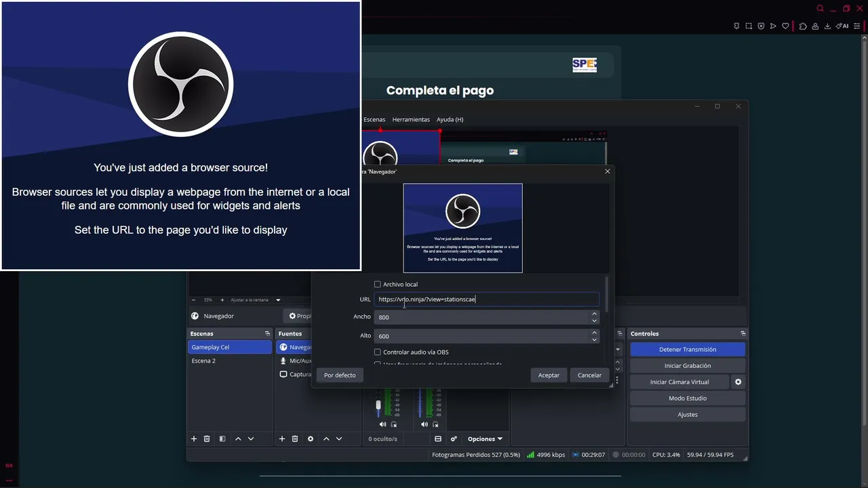Image resolution: width=868 pixels, height=488 pixels.
Task: Click Detener Transmisión to stop streaming
Action: [x=688, y=350]
